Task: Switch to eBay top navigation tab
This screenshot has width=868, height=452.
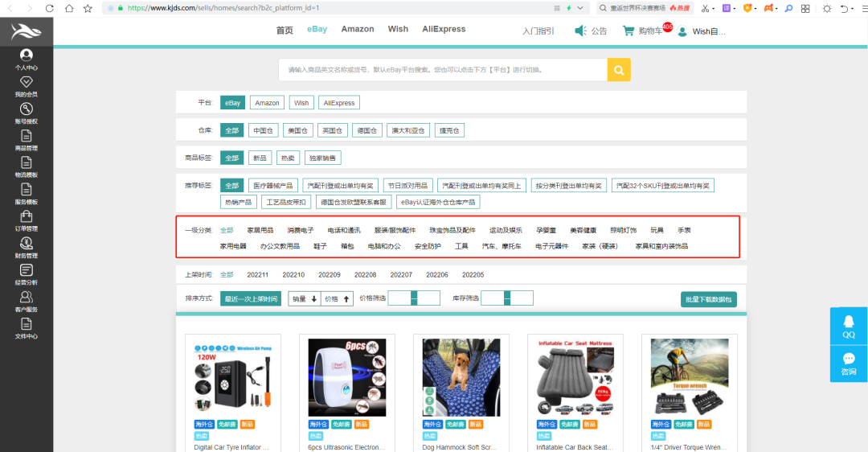Action: click(317, 30)
